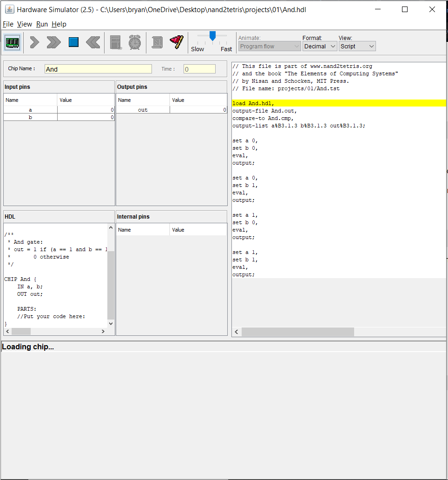Select the value cell for input pin a
Screen dimensions: 448x480
(86, 110)
